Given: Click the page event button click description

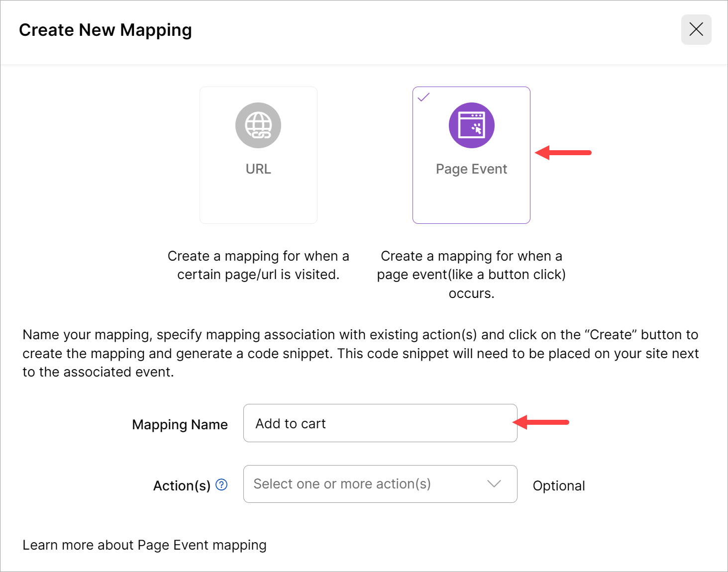Looking at the screenshot, I should [471, 275].
